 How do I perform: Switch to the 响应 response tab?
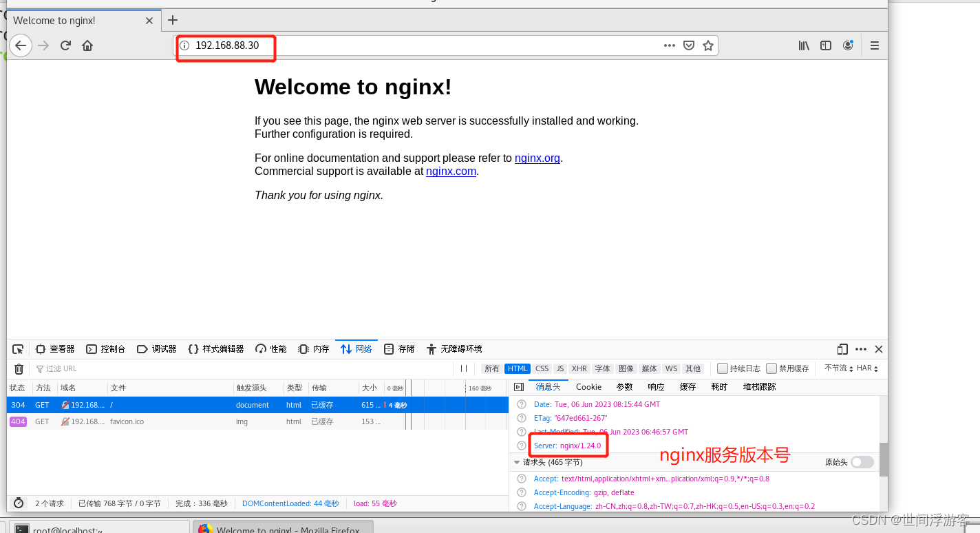[656, 387]
